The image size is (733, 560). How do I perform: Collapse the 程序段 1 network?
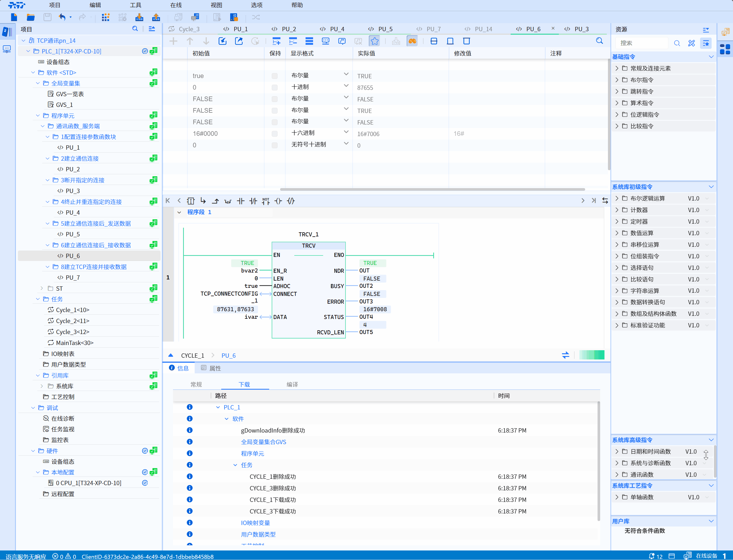pyautogui.click(x=179, y=212)
